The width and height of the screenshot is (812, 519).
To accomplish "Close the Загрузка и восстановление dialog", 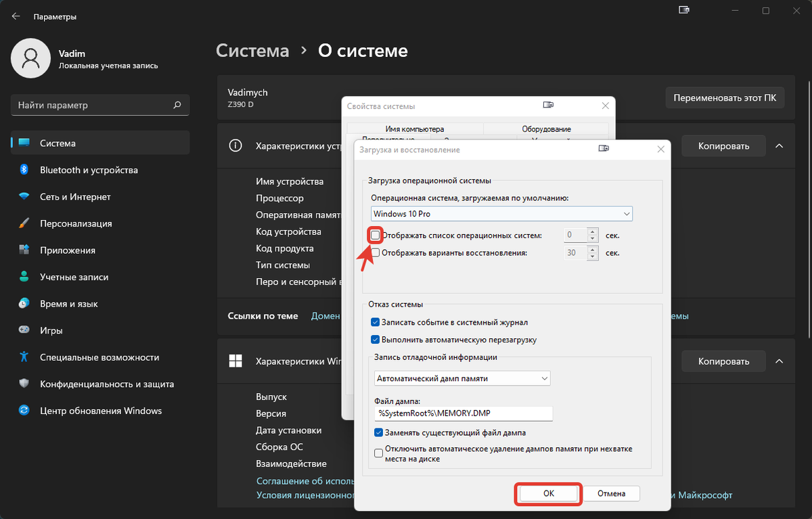I will pyautogui.click(x=660, y=149).
